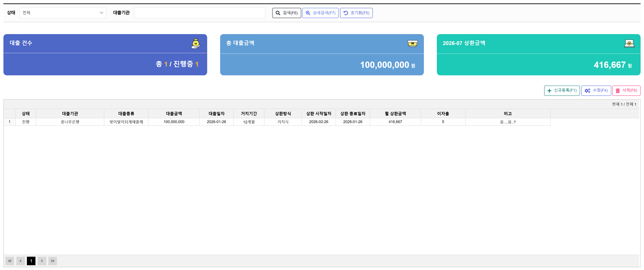Screen dimensions: 644x270
Task: Click the laptop coin icon on 상환금액 card
Action: pyautogui.click(x=629, y=43)
